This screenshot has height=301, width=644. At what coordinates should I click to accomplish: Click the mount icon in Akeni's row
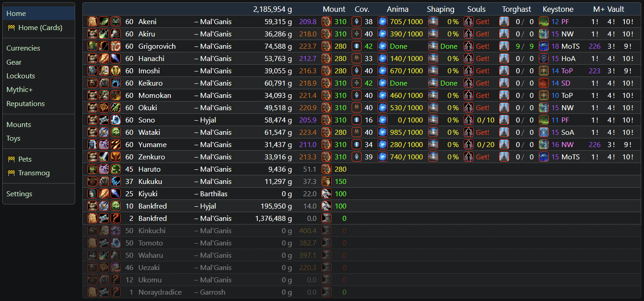[326, 21]
